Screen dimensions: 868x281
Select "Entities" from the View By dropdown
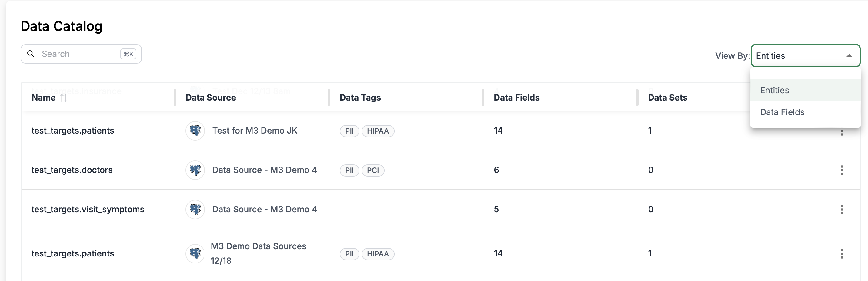coord(774,90)
